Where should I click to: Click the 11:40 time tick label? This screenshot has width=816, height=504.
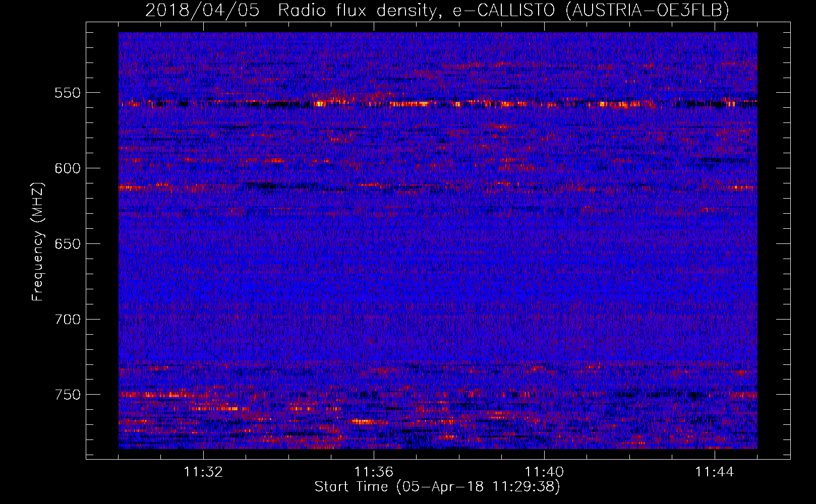point(544,472)
